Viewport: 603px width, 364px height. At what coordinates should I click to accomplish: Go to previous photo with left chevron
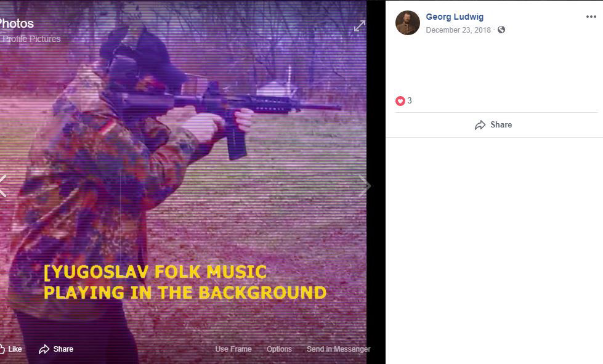point(3,186)
